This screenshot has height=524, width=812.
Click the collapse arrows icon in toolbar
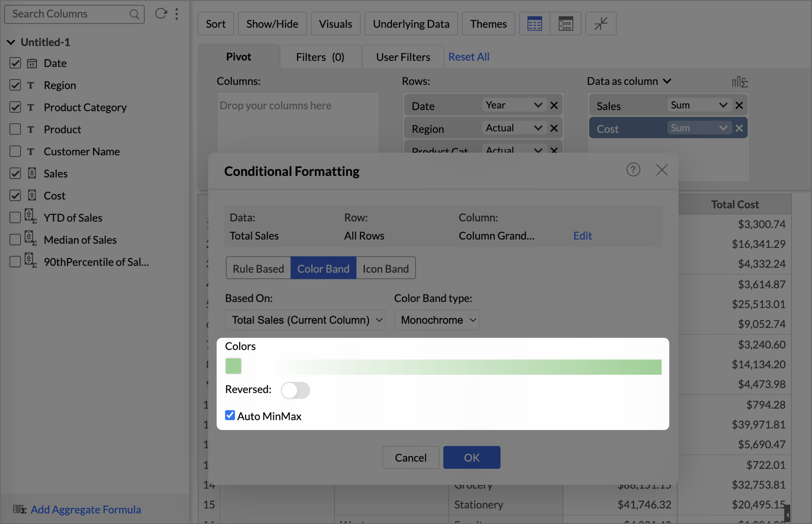coord(601,24)
